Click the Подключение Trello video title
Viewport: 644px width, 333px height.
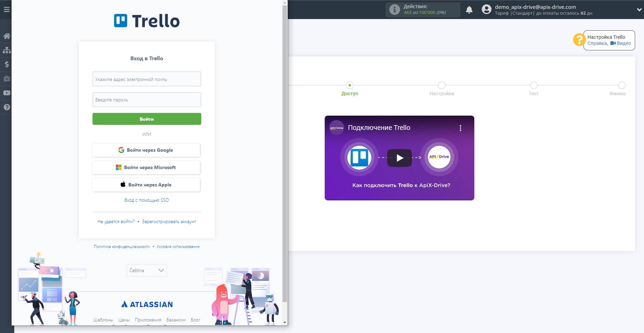pyautogui.click(x=379, y=128)
